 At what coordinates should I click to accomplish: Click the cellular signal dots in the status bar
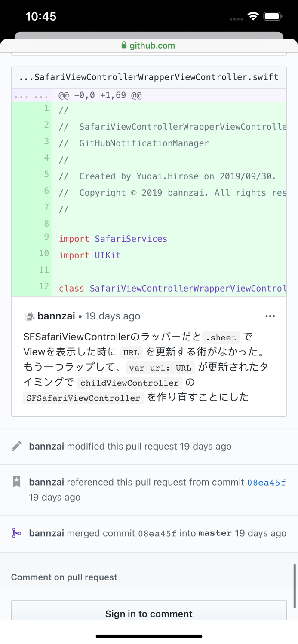[x=235, y=18]
